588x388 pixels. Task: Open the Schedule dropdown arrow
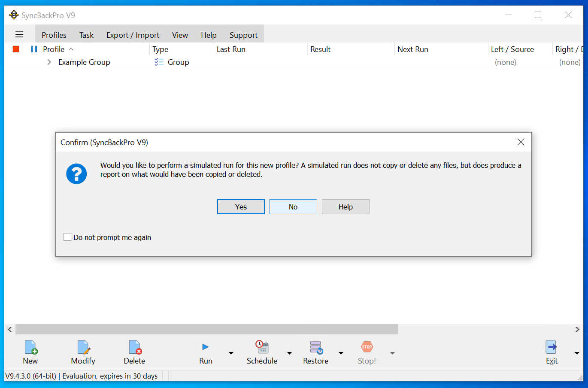click(x=289, y=353)
